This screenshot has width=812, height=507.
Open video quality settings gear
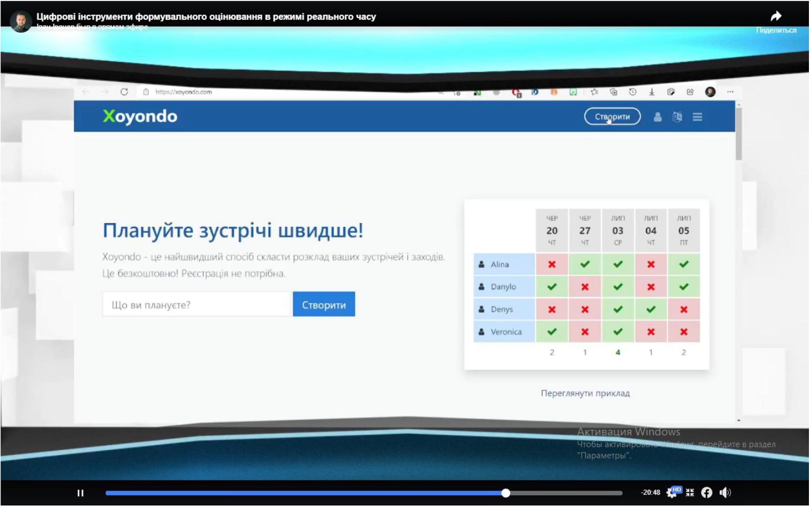672,493
